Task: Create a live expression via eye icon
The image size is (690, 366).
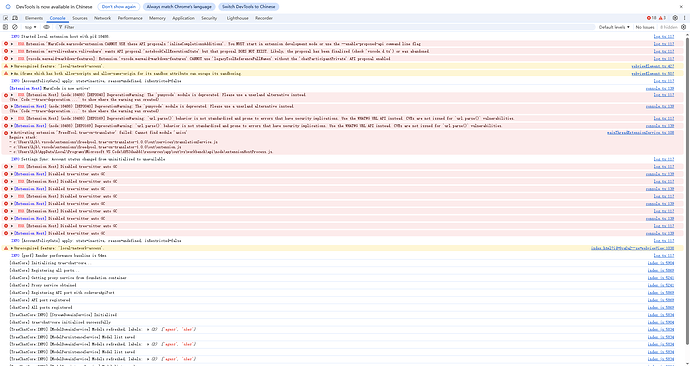Action: (47, 27)
